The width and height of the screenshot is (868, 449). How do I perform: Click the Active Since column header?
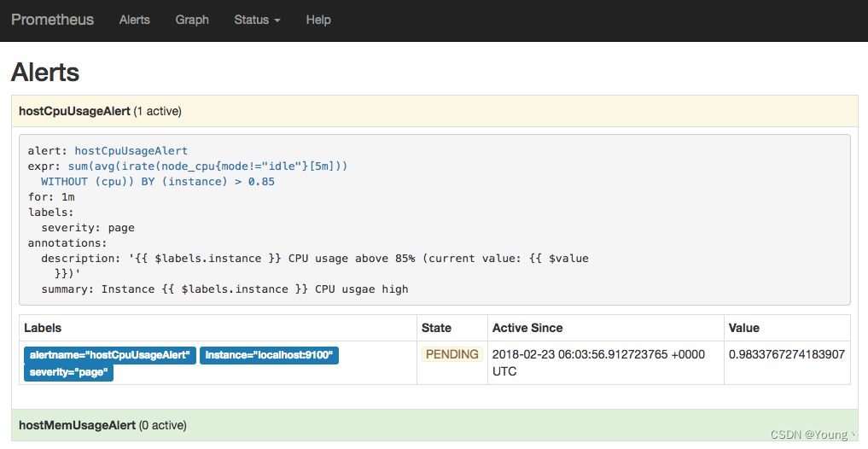[x=527, y=328]
